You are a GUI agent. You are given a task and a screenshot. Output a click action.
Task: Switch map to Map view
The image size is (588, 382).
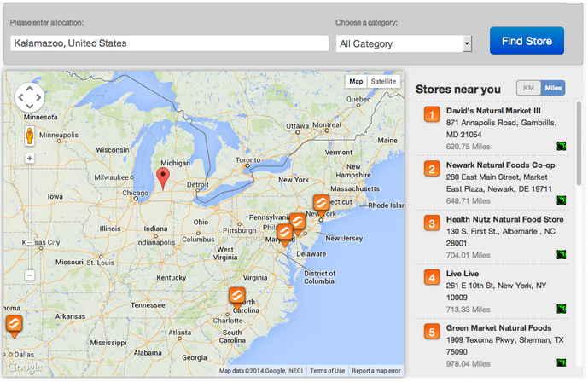[x=356, y=81]
